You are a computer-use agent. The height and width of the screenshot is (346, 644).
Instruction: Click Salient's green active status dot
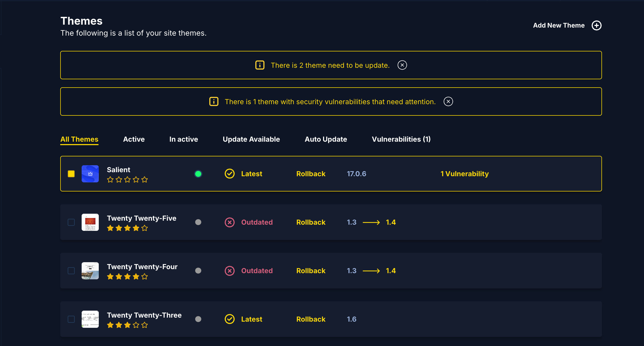coord(198,174)
